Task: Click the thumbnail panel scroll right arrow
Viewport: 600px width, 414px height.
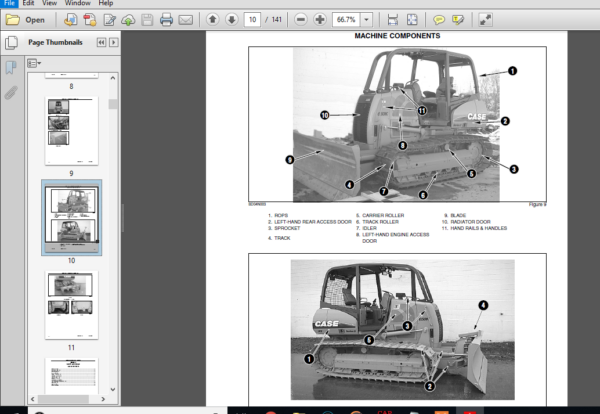Action: click(103, 399)
